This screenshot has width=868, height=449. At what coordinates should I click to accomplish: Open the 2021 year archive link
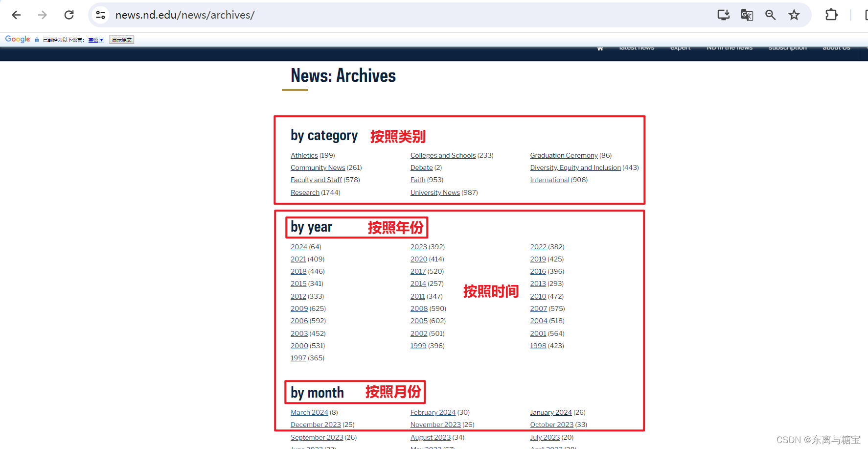pos(298,259)
